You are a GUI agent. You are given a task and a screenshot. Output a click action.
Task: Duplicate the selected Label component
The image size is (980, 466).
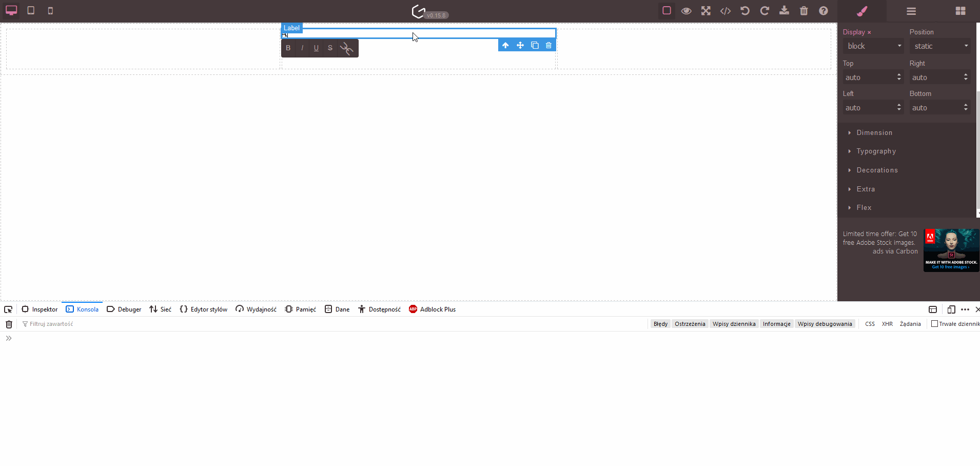[536, 45]
